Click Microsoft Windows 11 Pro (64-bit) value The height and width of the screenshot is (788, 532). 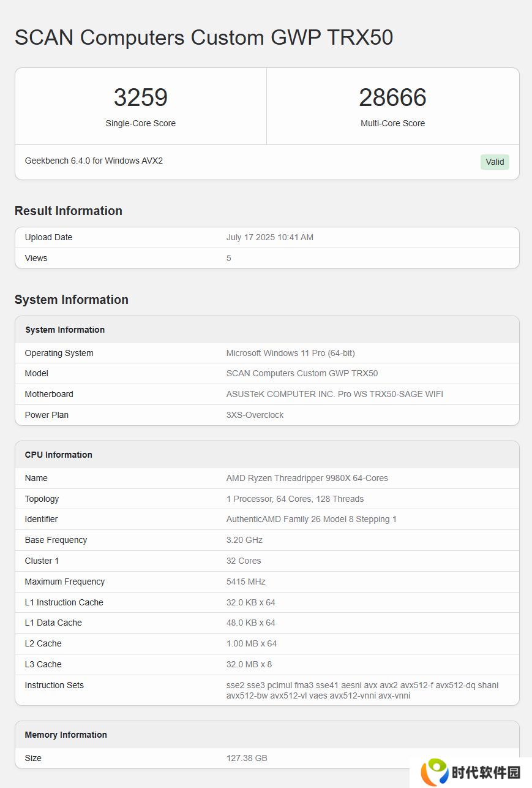click(291, 353)
